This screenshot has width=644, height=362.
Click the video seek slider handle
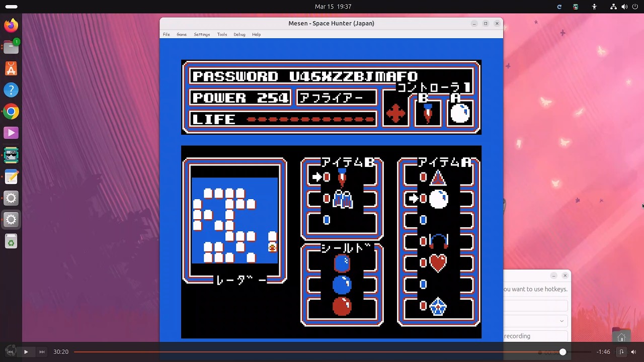click(562, 352)
